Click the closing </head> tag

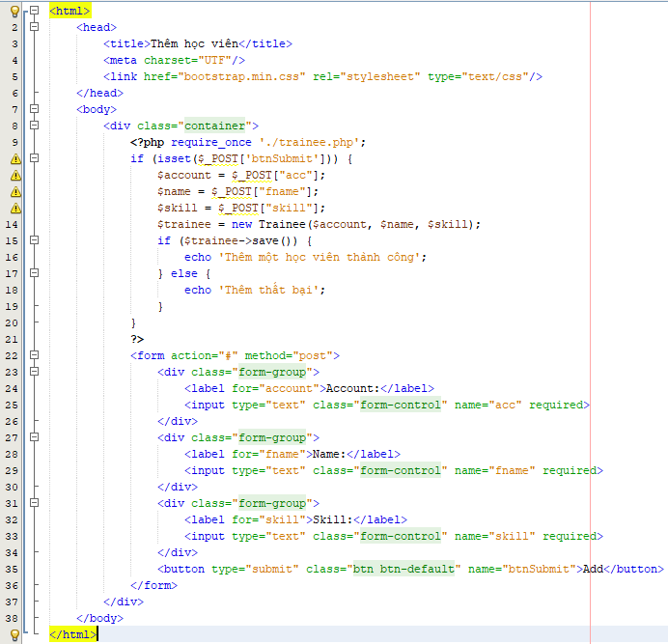(99, 93)
